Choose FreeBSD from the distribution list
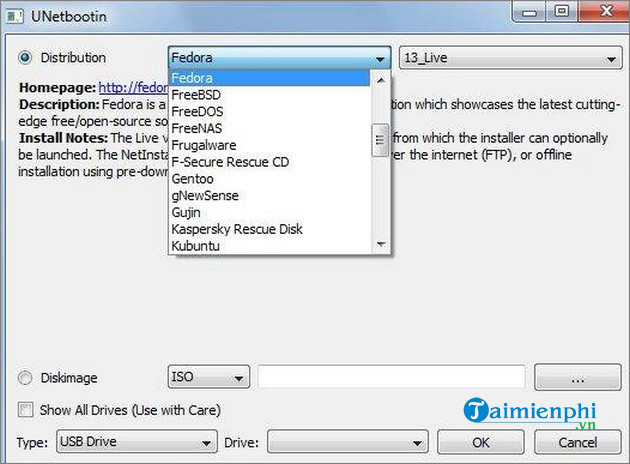The width and height of the screenshot is (630, 464). pyautogui.click(x=196, y=95)
